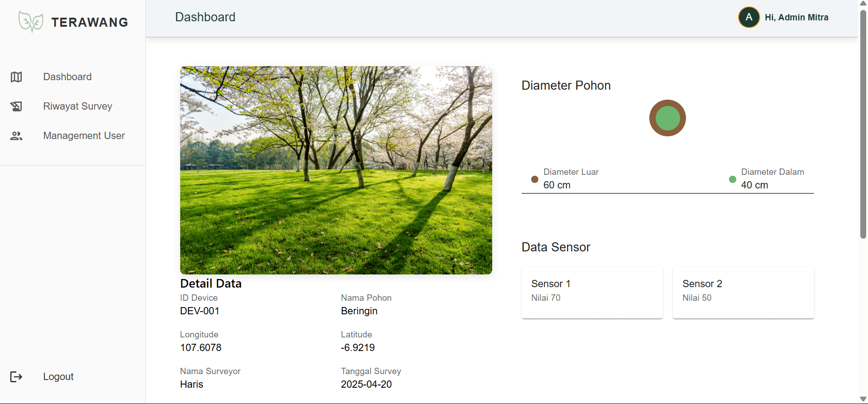The image size is (868, 404).
Task: Open the Riwayat Survey menu item
Action: click(77, 106)
